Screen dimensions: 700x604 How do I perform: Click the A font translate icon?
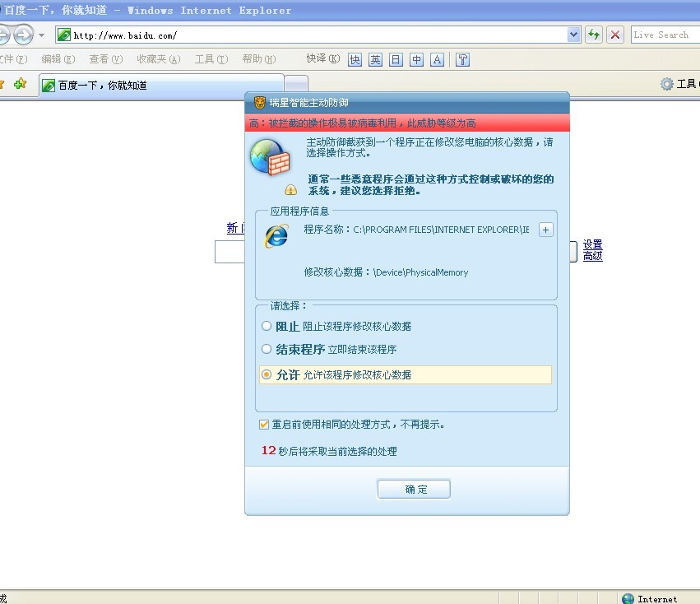point(437,59)
